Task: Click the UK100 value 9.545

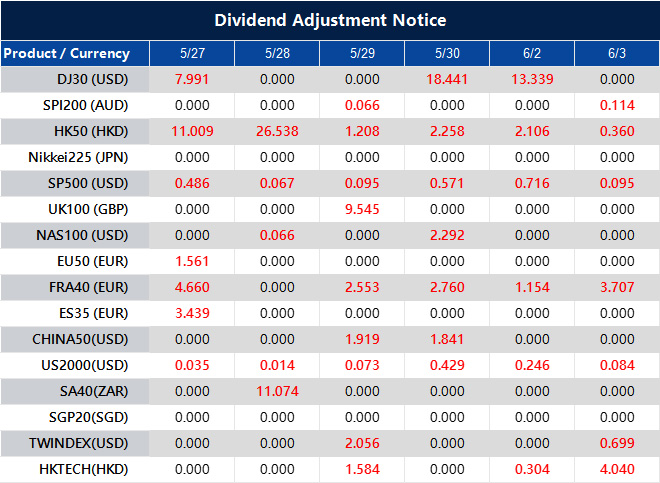Action: point(362,209)
